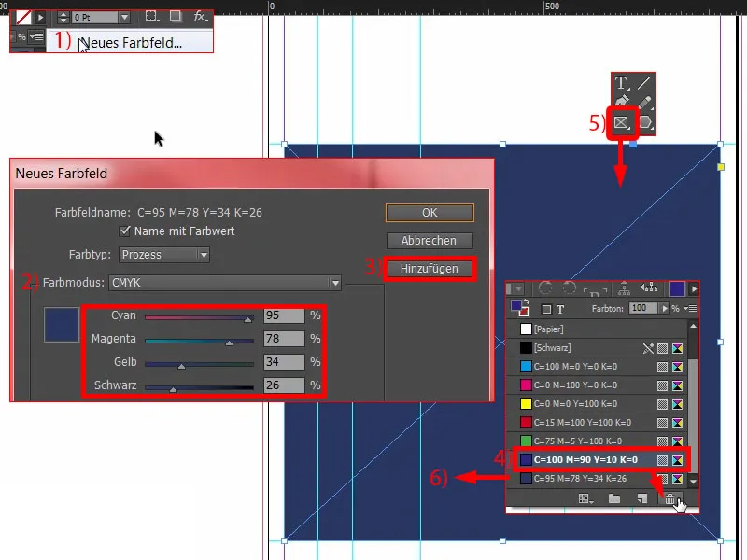This screenshot has width=747, height=560.
Task: Toggle fill and stroke proxy in swatches panel
Action: pyautogui.click(x=519, y=308)
